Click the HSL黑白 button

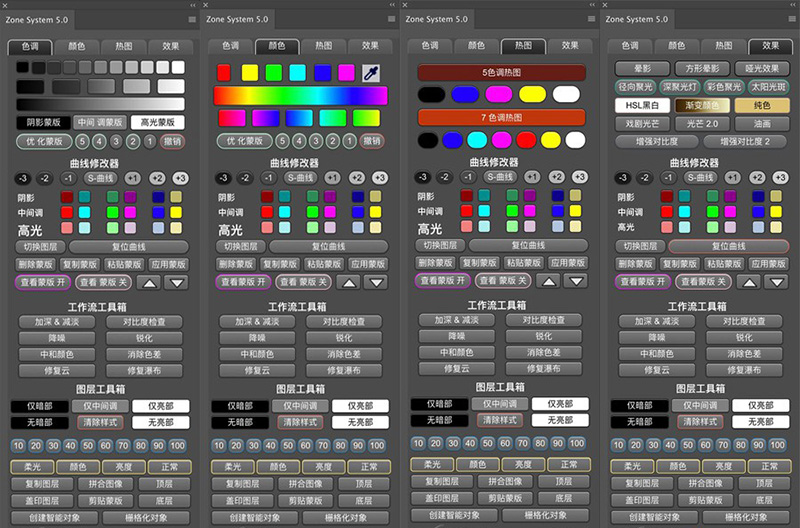click(642, 106)
